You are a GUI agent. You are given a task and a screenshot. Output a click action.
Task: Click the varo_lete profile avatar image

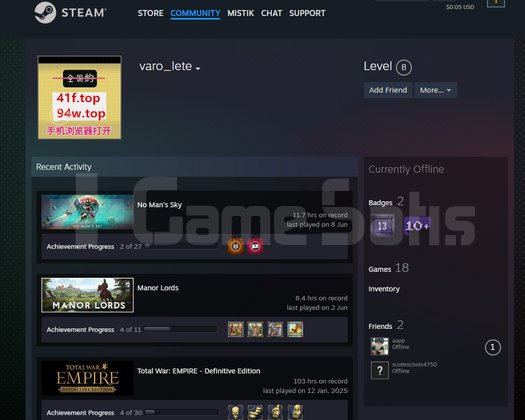pos(79,97)
